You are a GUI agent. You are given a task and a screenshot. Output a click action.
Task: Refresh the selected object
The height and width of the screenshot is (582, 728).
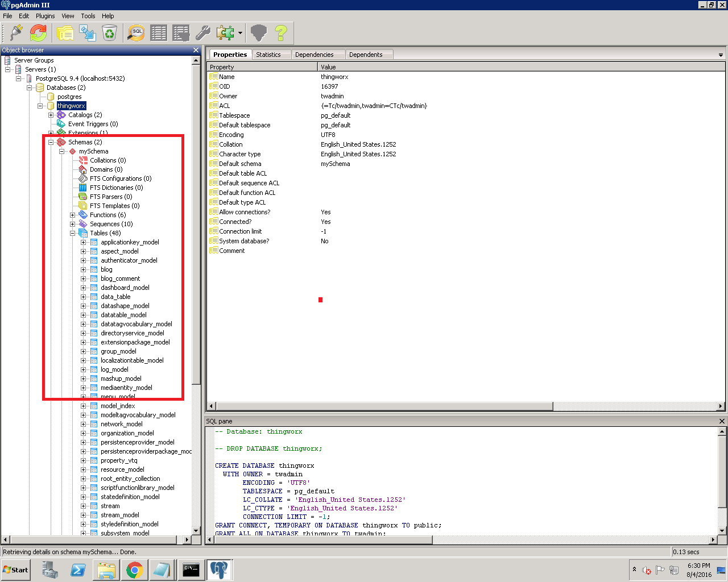click(38, 33)
